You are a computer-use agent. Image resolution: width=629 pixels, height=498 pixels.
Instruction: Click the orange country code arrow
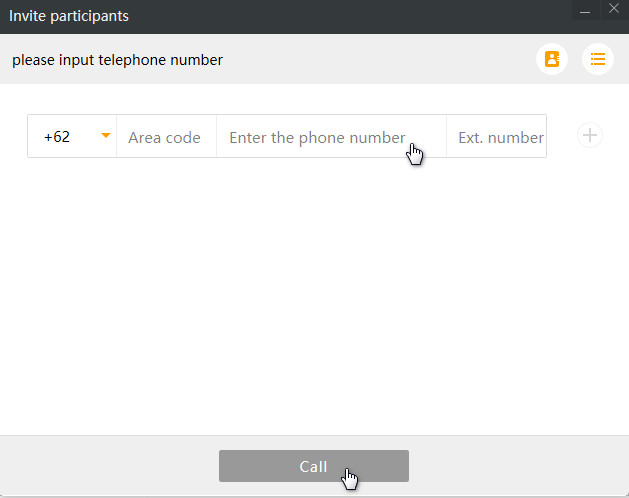pyautogui.click(x=105, y=136)
